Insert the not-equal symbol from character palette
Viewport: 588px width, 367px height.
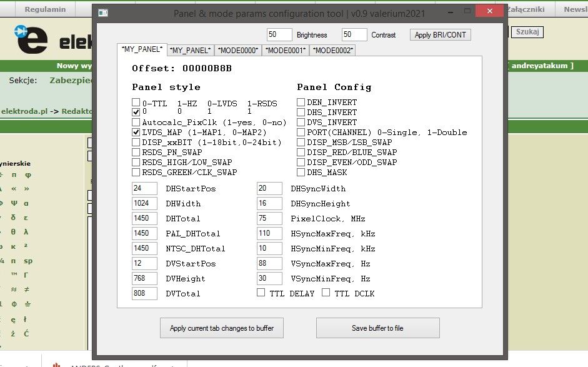pyautogui.click(x=27, y=289)
